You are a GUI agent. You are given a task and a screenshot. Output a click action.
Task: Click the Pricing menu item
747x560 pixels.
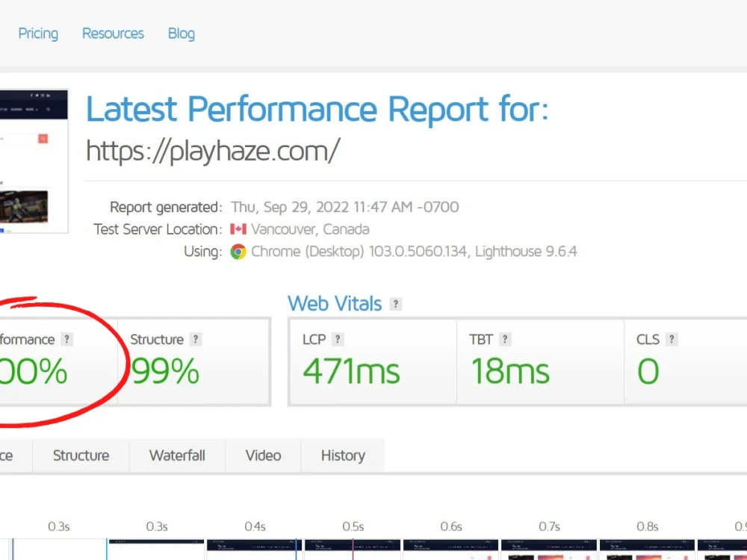pyautogui.click(x=38, y=34)
